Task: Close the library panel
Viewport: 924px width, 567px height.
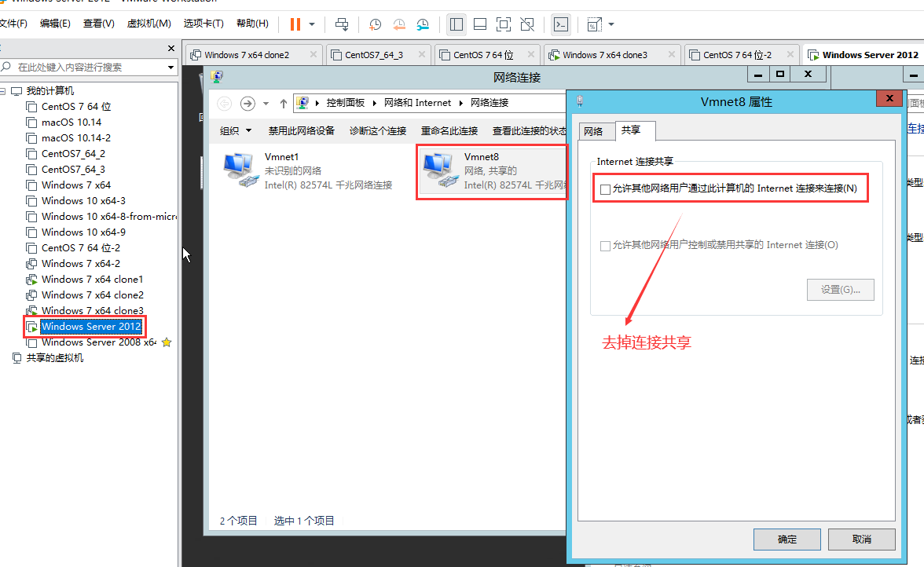Action: pos(171,48)
